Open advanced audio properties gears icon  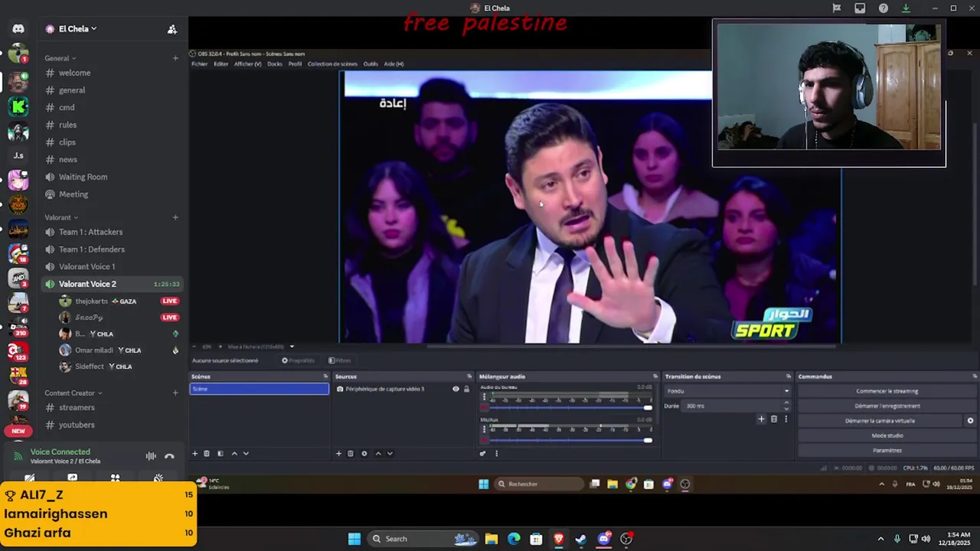tap(482, 454)
